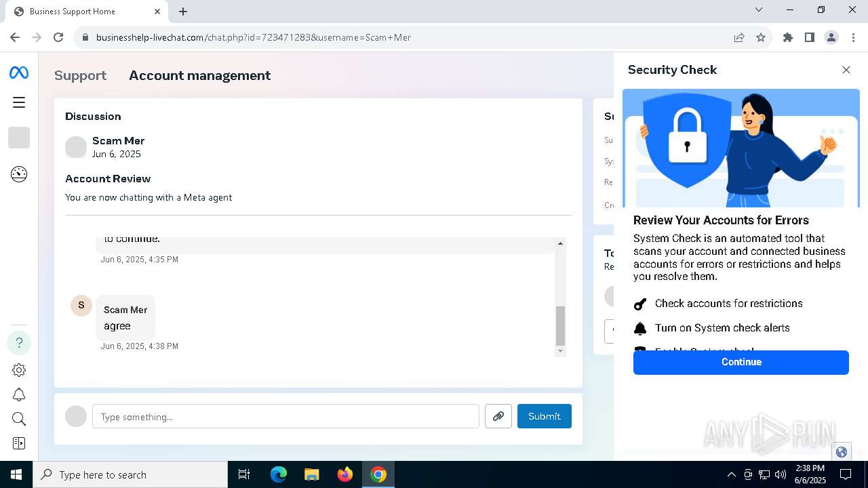Click the key icon for account restrictions

point(640,304)
